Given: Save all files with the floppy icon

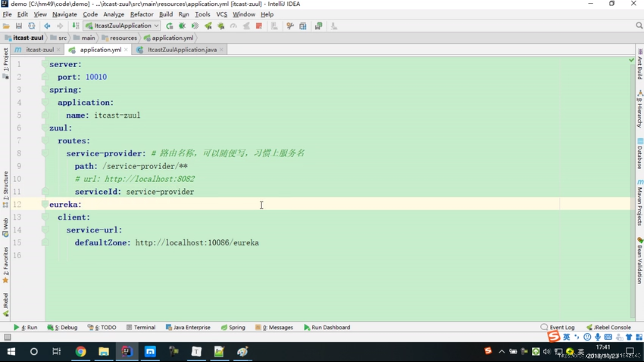Looking at the screenshot, I should coord(19,26).
